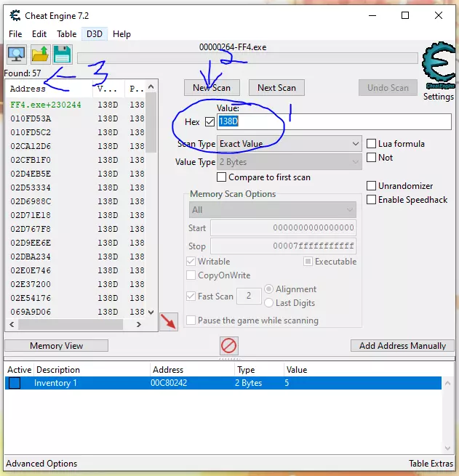Screen dimensions: 459x476
Task: Open the Value Type dropdown
Action: (x=290, y=162)
